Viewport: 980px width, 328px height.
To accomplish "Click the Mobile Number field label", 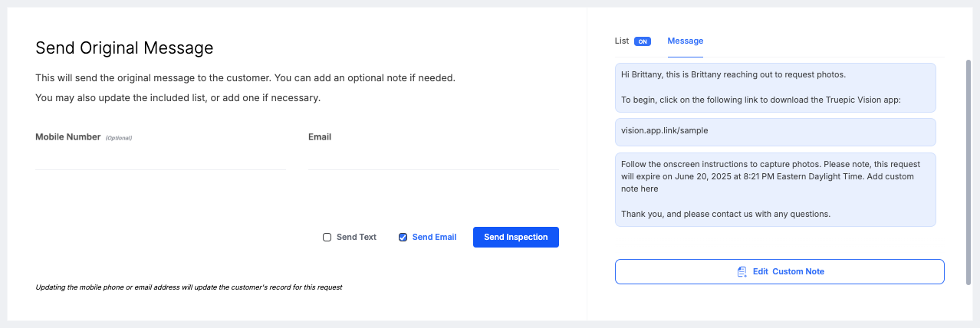I will click(68, 137).
